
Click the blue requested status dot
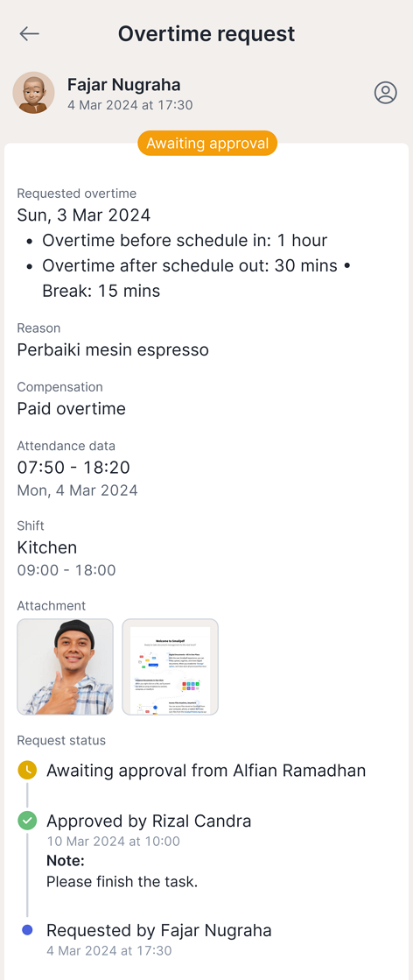(27, 930)
